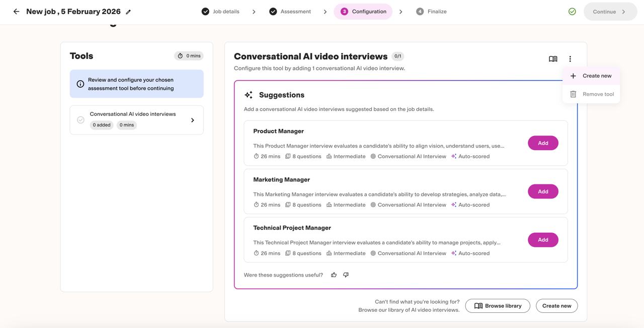Click the Were these suggestions useful text
The height and width of the screenshot is (328, 644).
point(283,275)
